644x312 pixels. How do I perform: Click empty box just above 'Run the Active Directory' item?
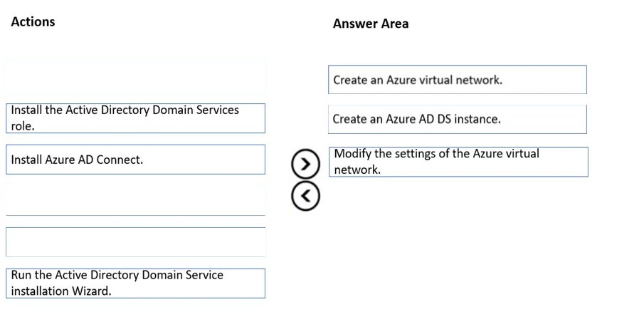135,242
